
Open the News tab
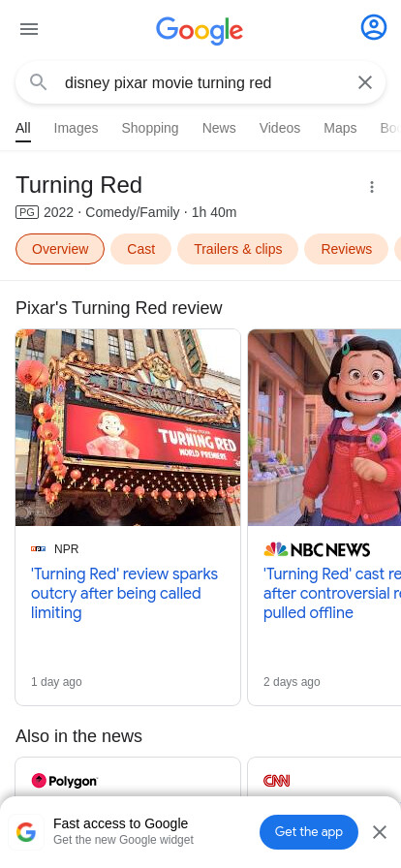(219, 128)
